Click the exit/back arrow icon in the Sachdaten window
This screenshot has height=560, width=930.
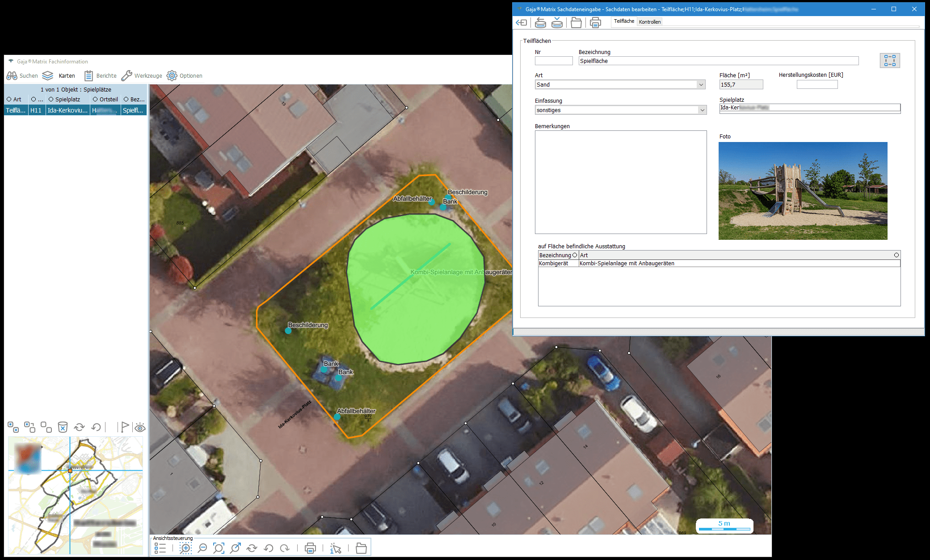click(522, 22)
